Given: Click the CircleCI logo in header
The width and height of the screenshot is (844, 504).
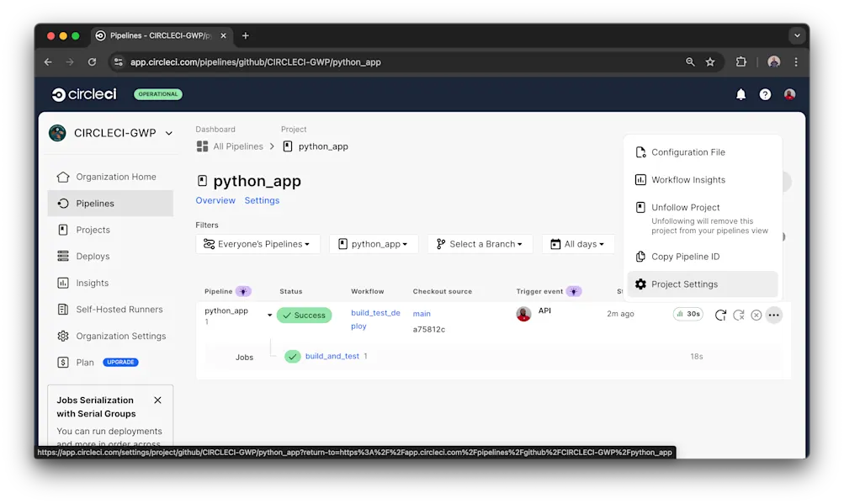Looking at the screenshot, I should (x=84, y=94).
